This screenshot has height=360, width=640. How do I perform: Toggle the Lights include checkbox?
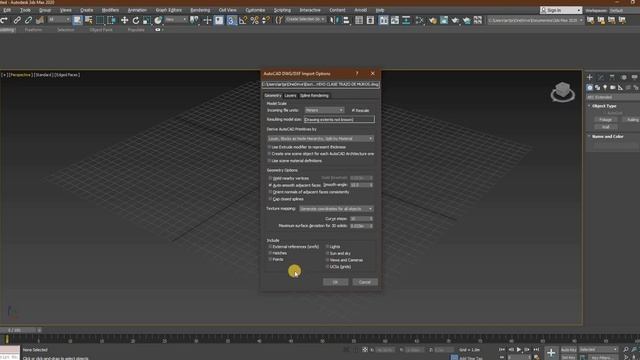pos(327,247)
